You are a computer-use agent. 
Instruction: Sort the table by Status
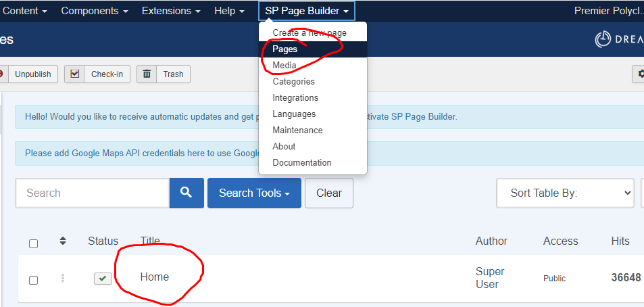click(103, 241)
